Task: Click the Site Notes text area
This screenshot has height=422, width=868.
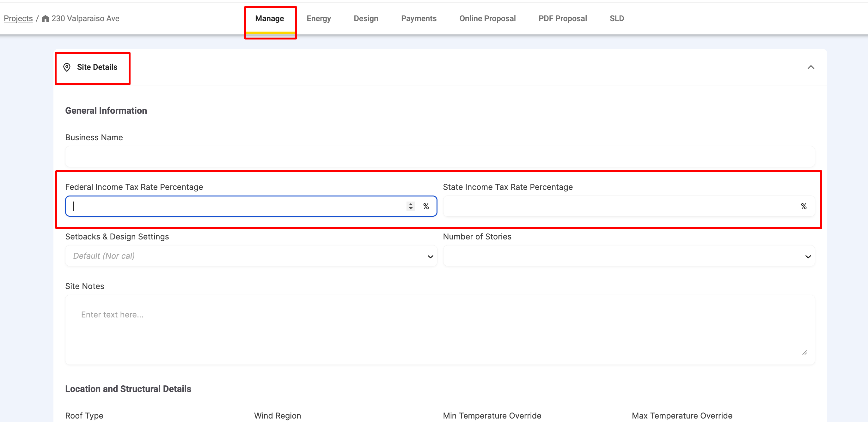Action: [x=440, y=330]
